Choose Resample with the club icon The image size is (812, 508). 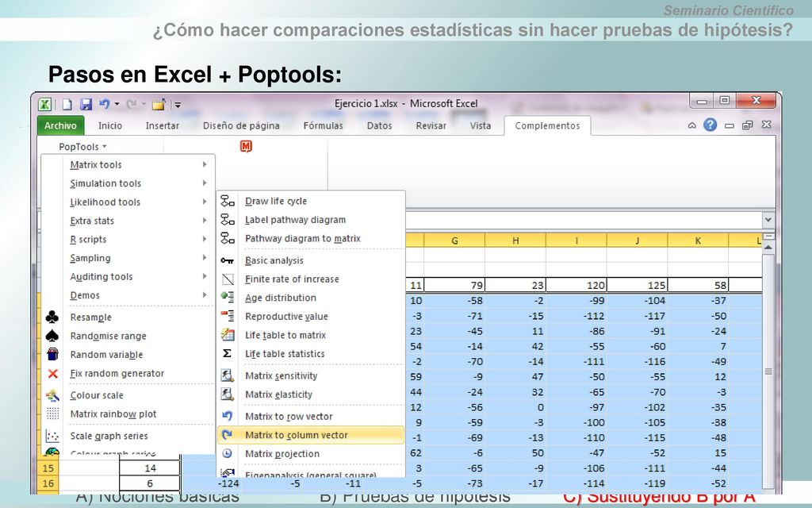[x=52, y=317]
